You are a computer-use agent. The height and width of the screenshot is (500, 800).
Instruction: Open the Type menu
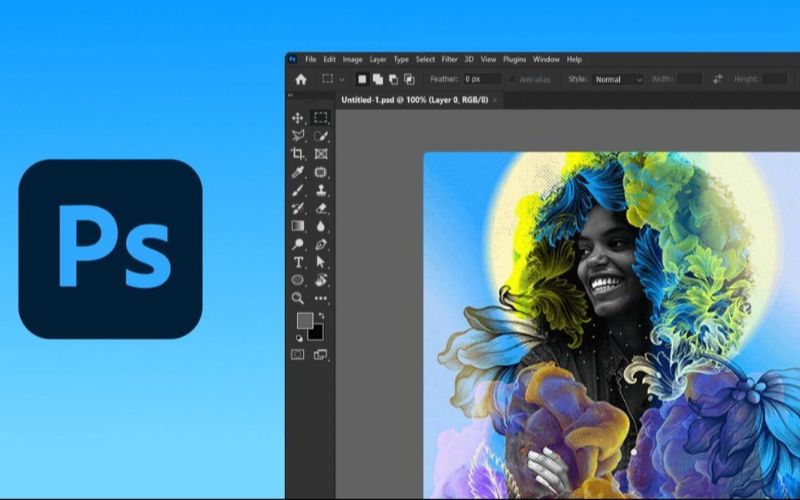coord(401,60)
